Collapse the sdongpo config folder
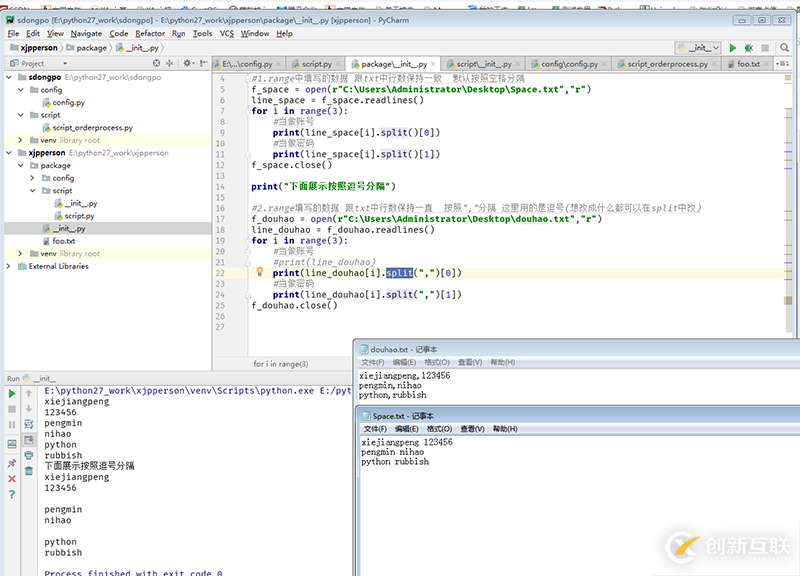Screen dimensions: 800x576 pyautogui.click(x=21, y=90)
